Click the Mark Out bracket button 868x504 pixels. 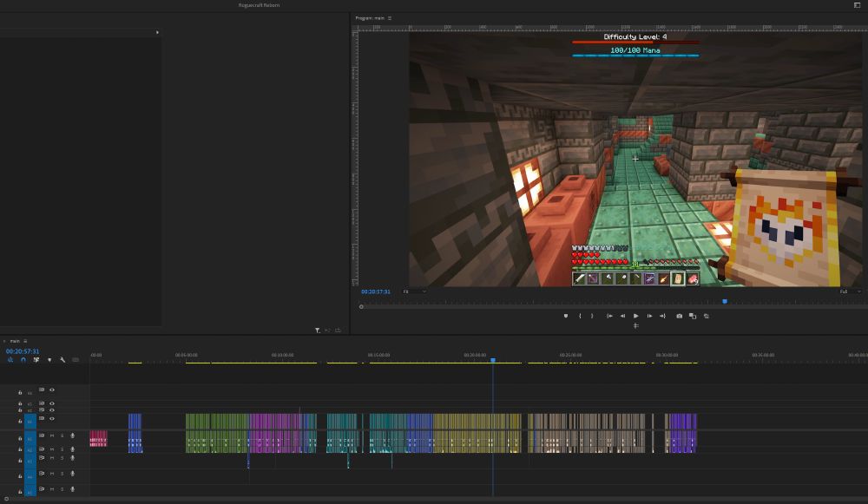(x=592, y=316)
